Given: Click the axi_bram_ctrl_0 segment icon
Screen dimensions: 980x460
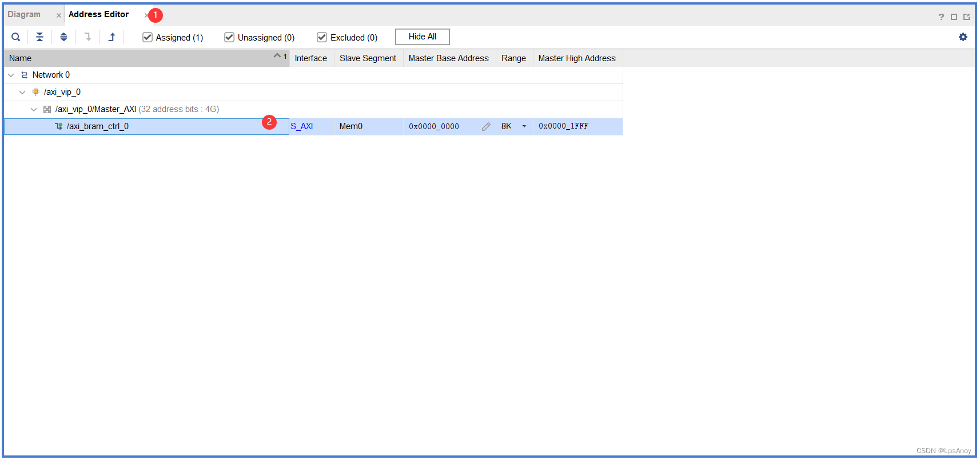Looking at the screenshot, I should [x=58, y=126].
